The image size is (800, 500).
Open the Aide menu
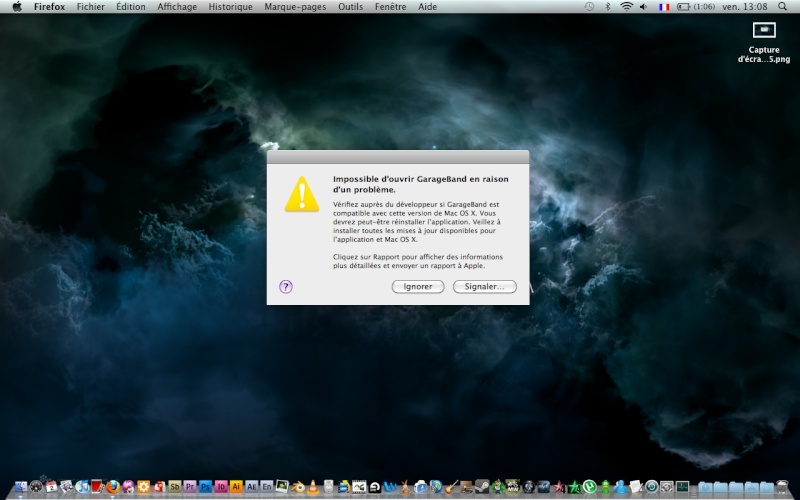(x=428, y=7)
